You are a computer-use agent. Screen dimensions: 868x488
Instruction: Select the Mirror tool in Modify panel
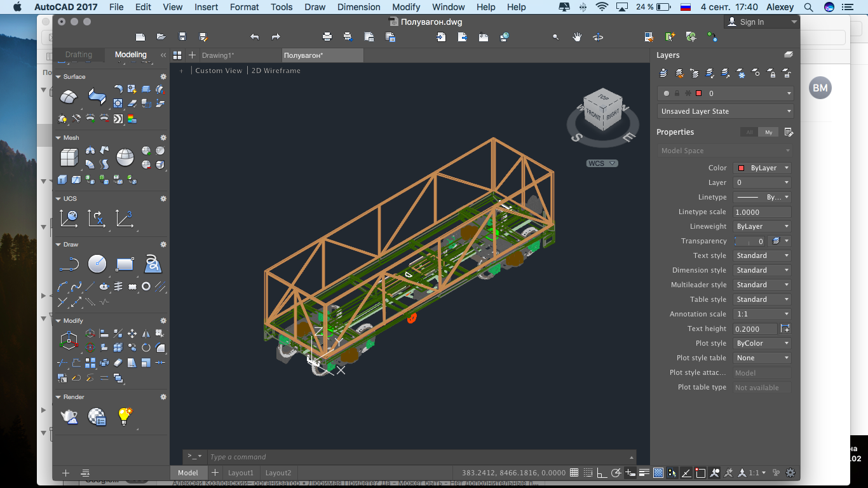146,333
